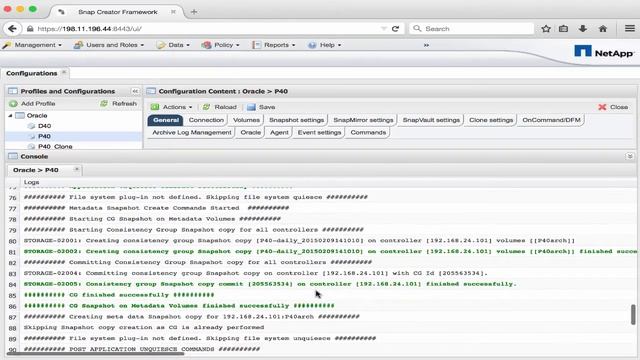Viewport: 640px width, 360px height.
Task: Click the Reload button
Action: click(x=220, y=107)
